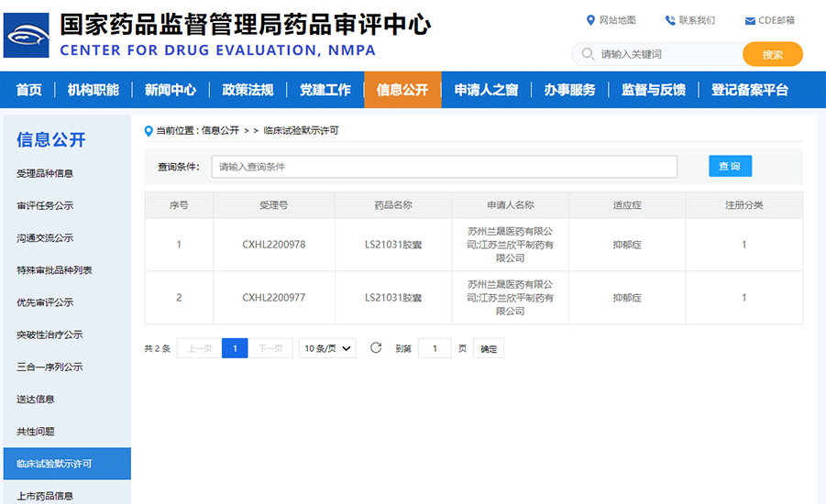Click the search magnifier icon
826x504 pixels.
[x=587, y=55]
